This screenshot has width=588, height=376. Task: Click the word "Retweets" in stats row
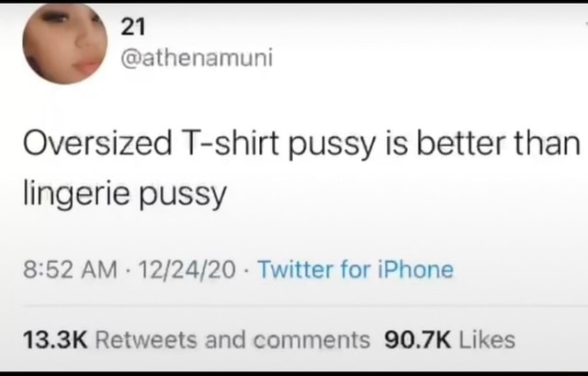coord(146,340)
